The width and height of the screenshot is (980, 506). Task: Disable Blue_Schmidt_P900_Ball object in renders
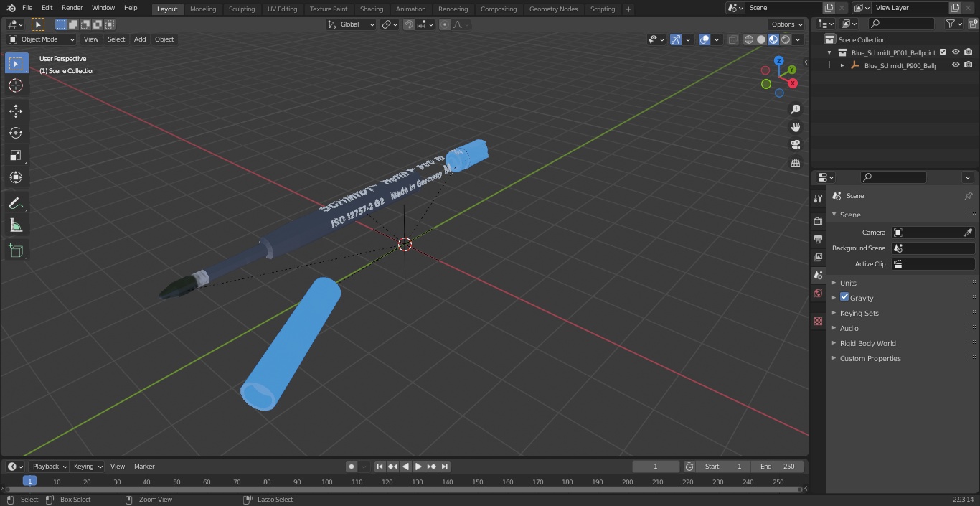click(x=969, y=65)
